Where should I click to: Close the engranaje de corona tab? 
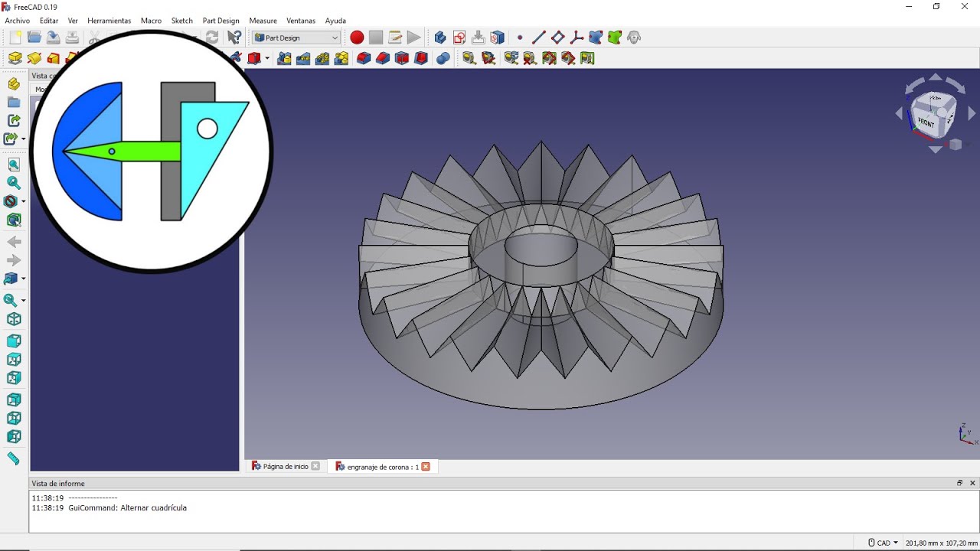coord(426,466)
